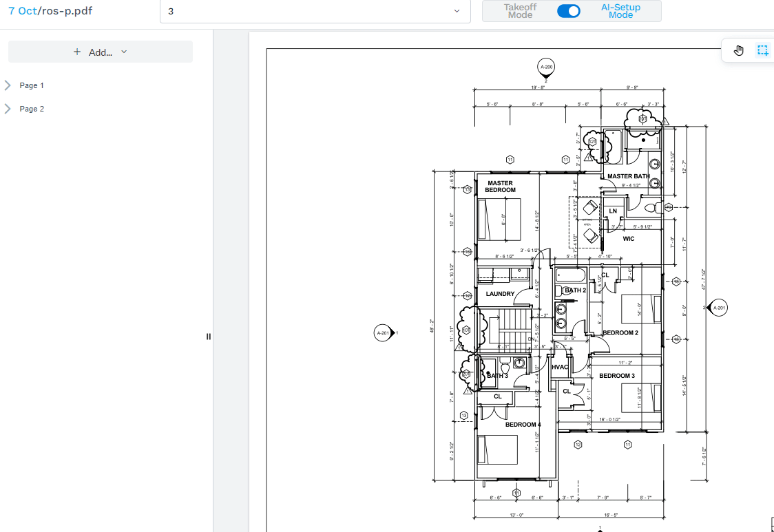This screenshot has width=774, height=532.
Task: Switch to Takeoff Mode label
Action: [x=520, y=11]
